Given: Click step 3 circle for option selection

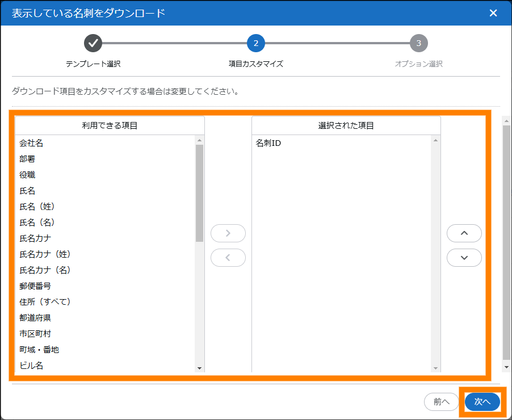Looking at the screenshot, I should pos(418,43).
